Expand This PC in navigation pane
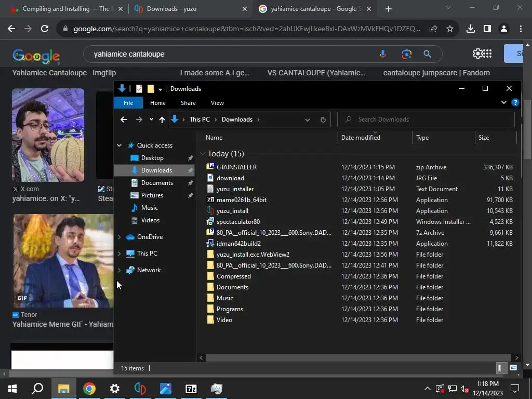This screenshot has width=532, height=399. coord(119,254)
